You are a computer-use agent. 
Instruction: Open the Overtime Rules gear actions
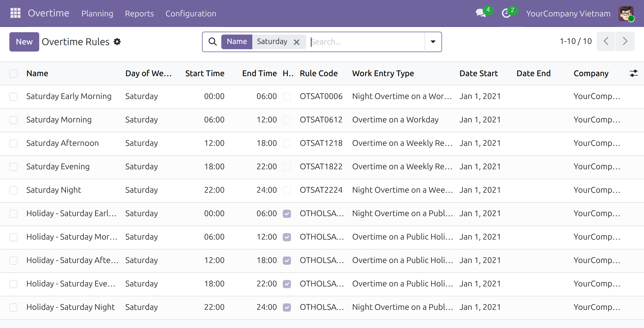point(117,42)
